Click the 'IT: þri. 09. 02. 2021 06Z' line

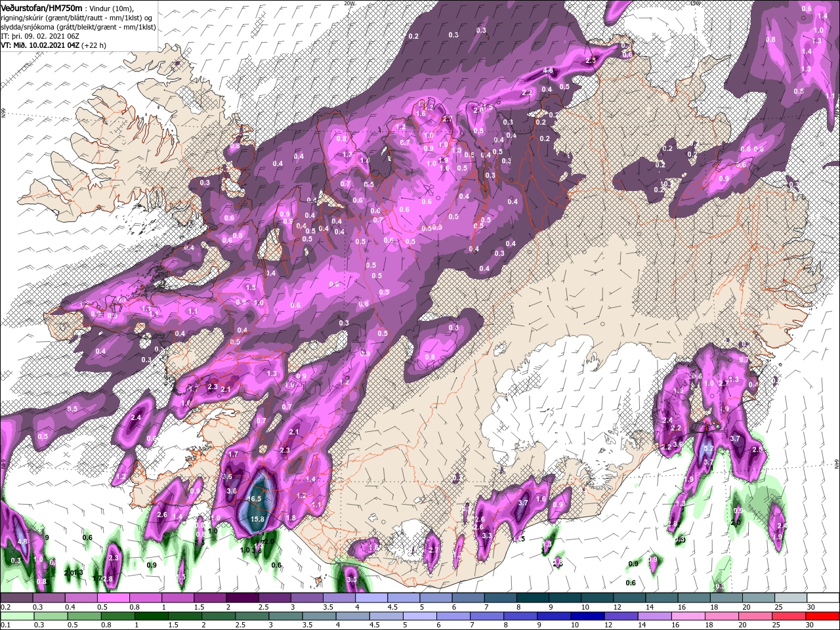(x=39, y=37)
